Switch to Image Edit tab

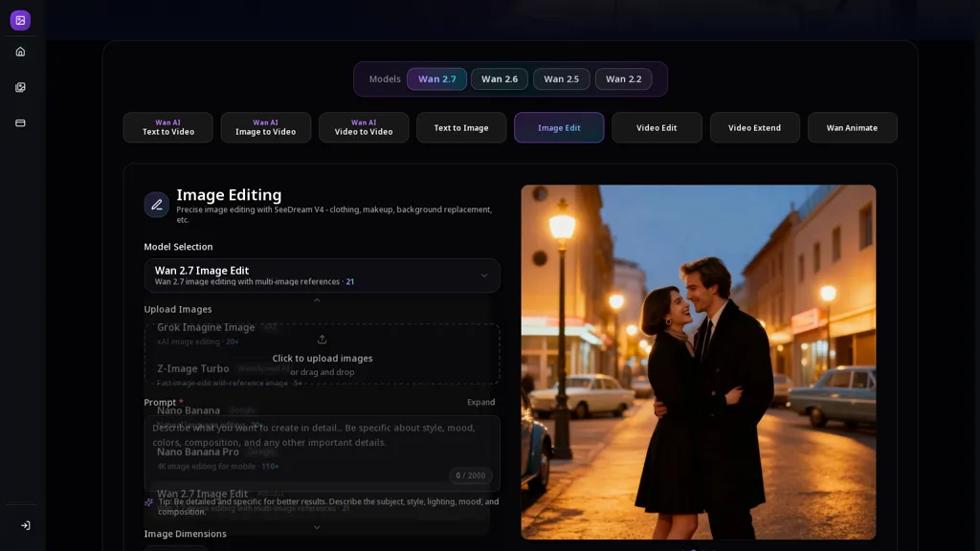pyautogui.click(x=559, y=127)
